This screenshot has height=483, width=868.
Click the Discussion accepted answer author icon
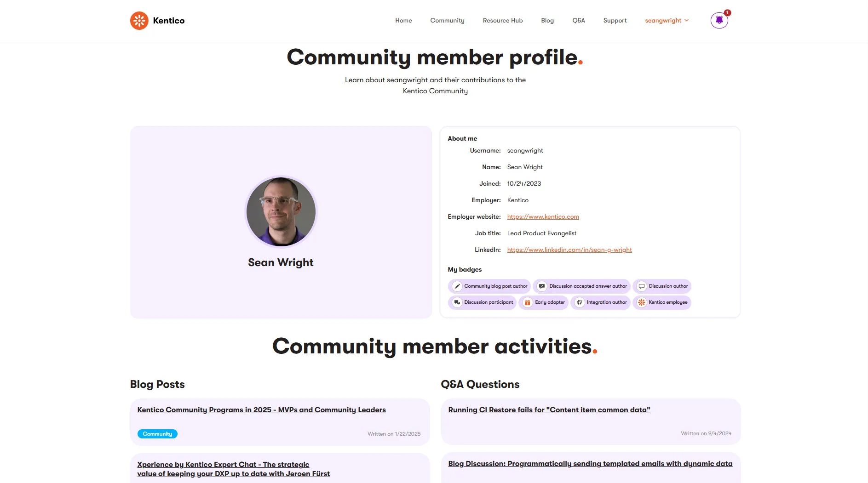coord(542,286)
